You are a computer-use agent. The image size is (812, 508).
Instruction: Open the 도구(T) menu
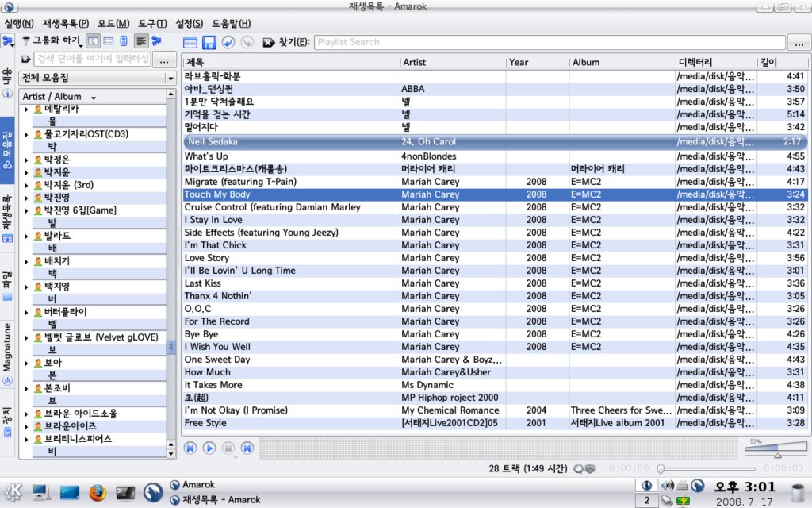tap(152, 24)
